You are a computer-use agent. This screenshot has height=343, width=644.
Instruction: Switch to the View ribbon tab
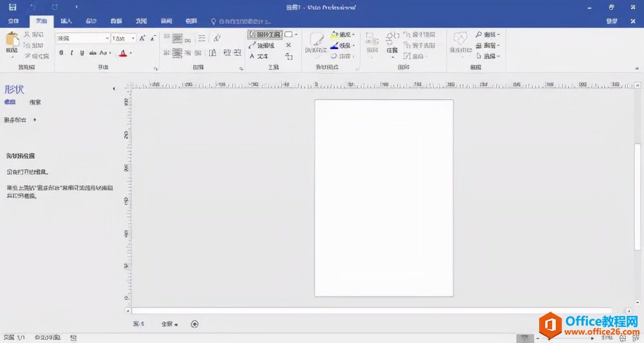[x=191, y=21]
